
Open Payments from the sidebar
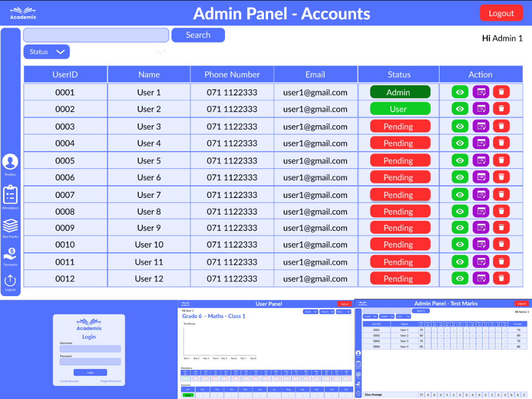point(10,255)
